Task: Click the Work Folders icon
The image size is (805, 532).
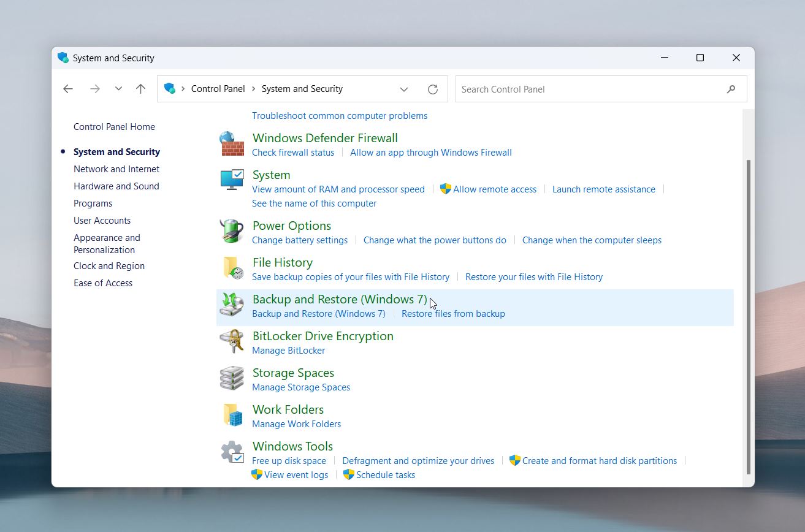Action: (x=232, y=416)
